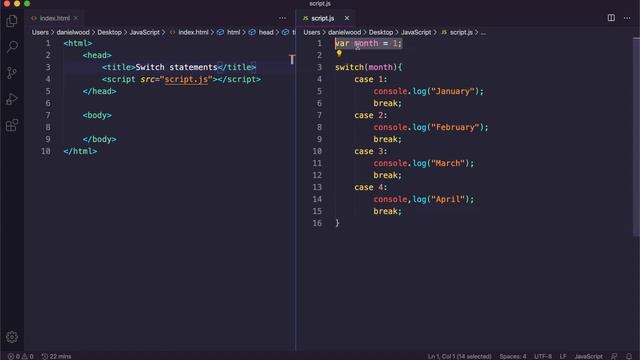
Task: Open the Extensions view
Action: point(12,125)
